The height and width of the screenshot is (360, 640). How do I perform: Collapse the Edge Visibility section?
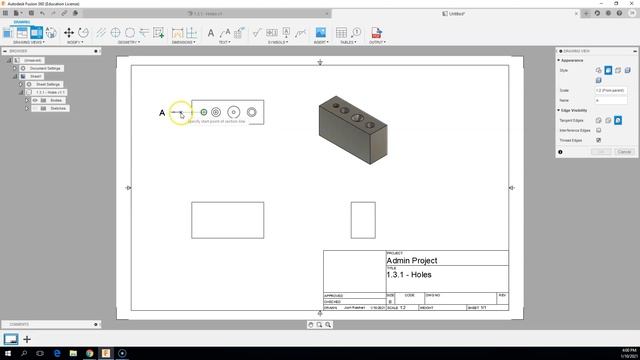click(x=559, y=111)
